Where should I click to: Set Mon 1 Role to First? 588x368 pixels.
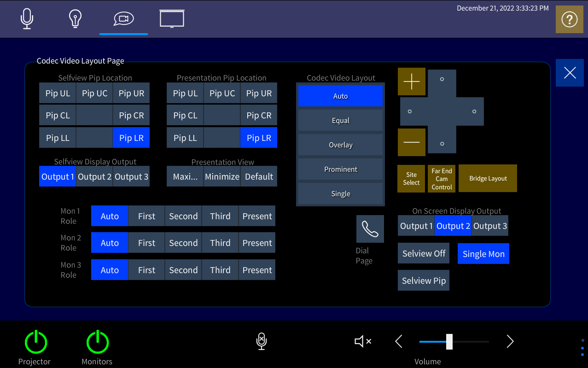click(146, 216)
